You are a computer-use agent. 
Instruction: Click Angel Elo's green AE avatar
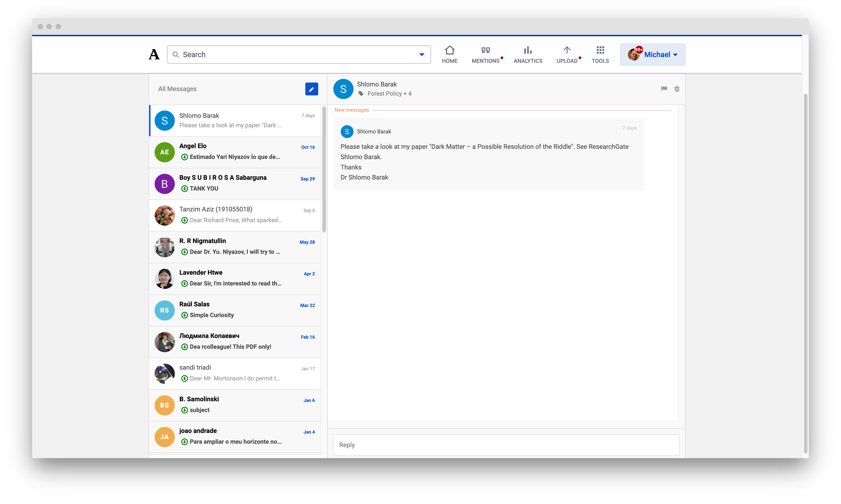(164, 152)
